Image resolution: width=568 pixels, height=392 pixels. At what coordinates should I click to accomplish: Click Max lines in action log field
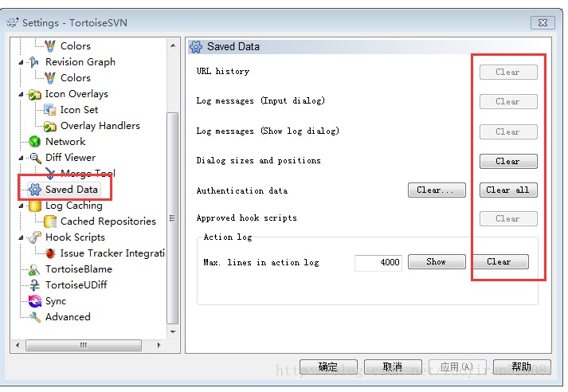click(x=378, y=263)
